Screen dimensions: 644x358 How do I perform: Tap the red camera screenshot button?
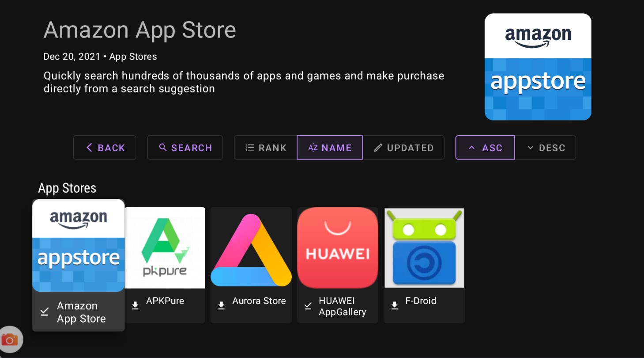click(10, 339)
